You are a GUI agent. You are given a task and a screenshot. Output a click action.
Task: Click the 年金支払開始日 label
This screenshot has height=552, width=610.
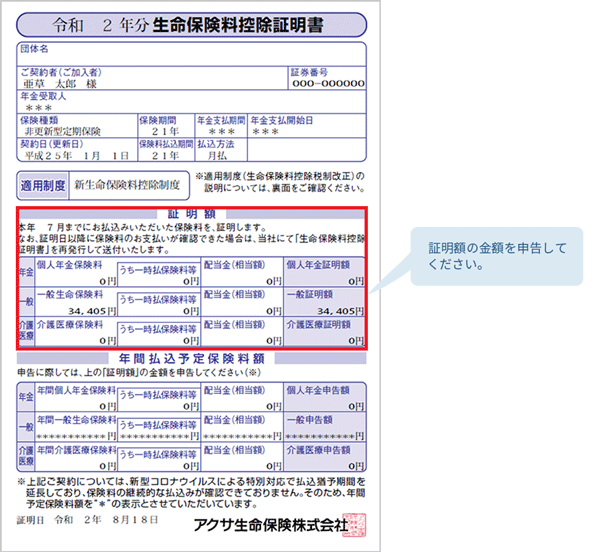(282, 120)
